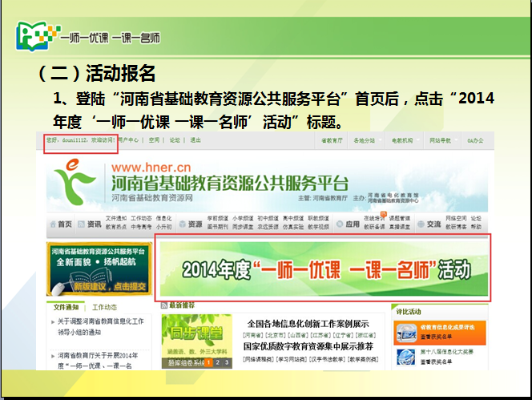
Task: Switch to the 工作动态 tab
Action: pyautogui.click(x=104, y=307)
